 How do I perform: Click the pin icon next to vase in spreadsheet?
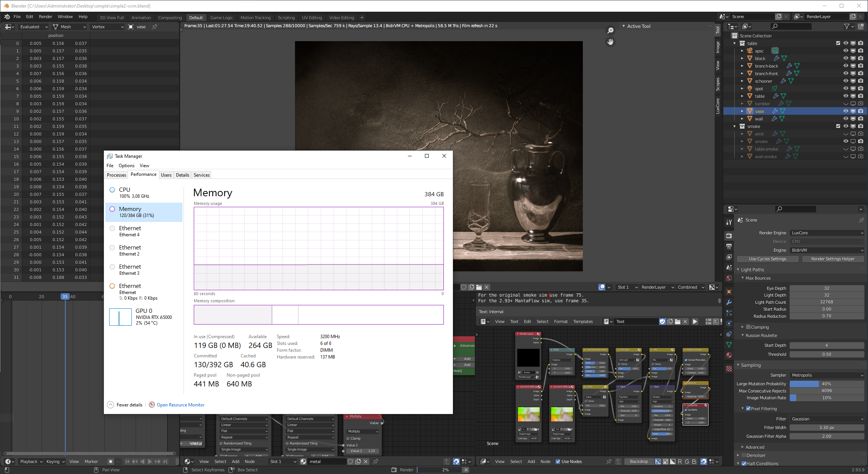point(154,27)
